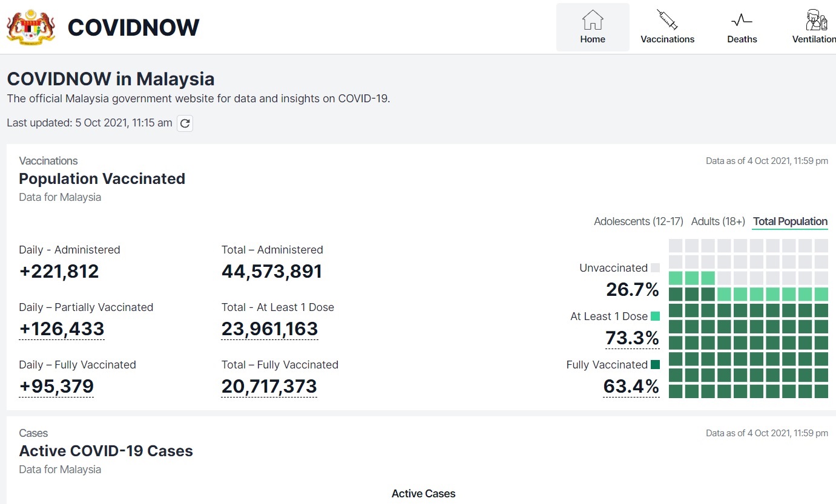Image resolution: width=836 pixels, height=504 pixels.
Task: Click the dark green Fully Vaccinated swatch
Action: (655, 365)
